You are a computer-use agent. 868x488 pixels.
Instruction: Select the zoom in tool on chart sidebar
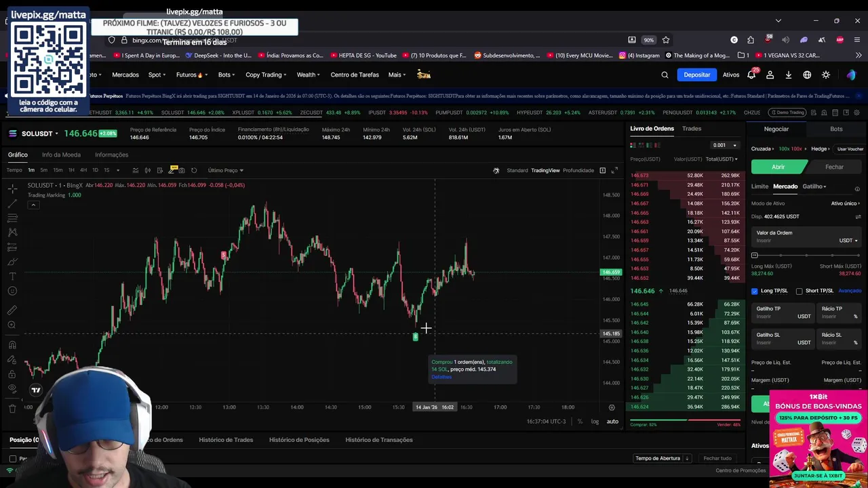pos(12,325)
